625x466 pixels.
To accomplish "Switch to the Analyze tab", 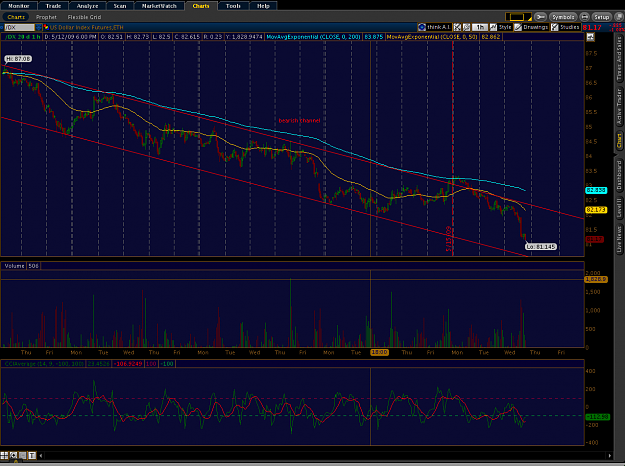I will [x=87, y=6].
